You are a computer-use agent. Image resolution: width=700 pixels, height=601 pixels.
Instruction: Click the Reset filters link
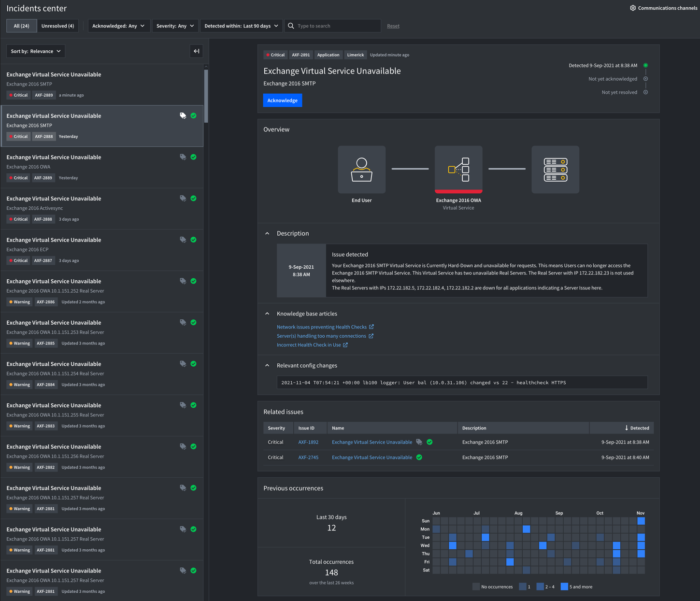(x=393, y=26)
